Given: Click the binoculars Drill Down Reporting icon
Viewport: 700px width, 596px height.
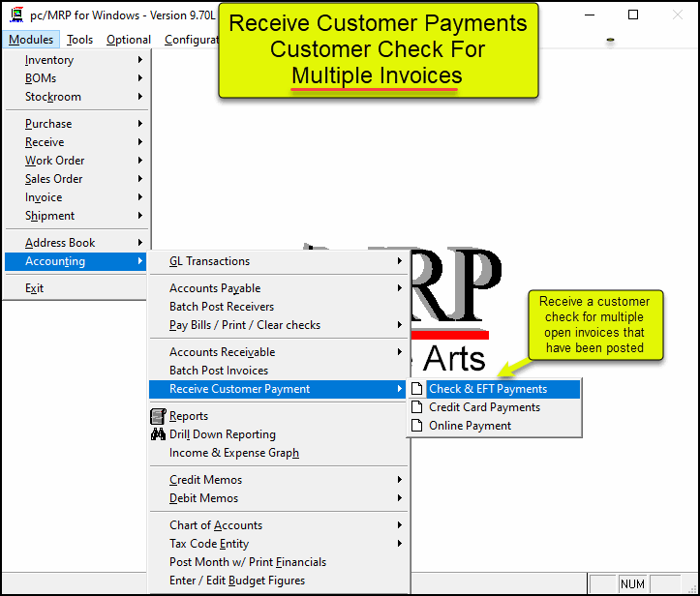Looking at the screenshot, I should [158, 434].
